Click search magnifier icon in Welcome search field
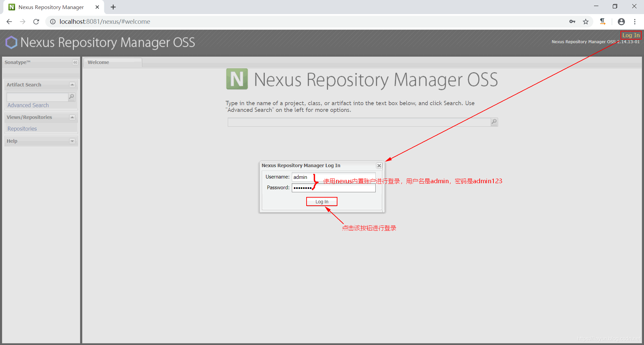 494,122
